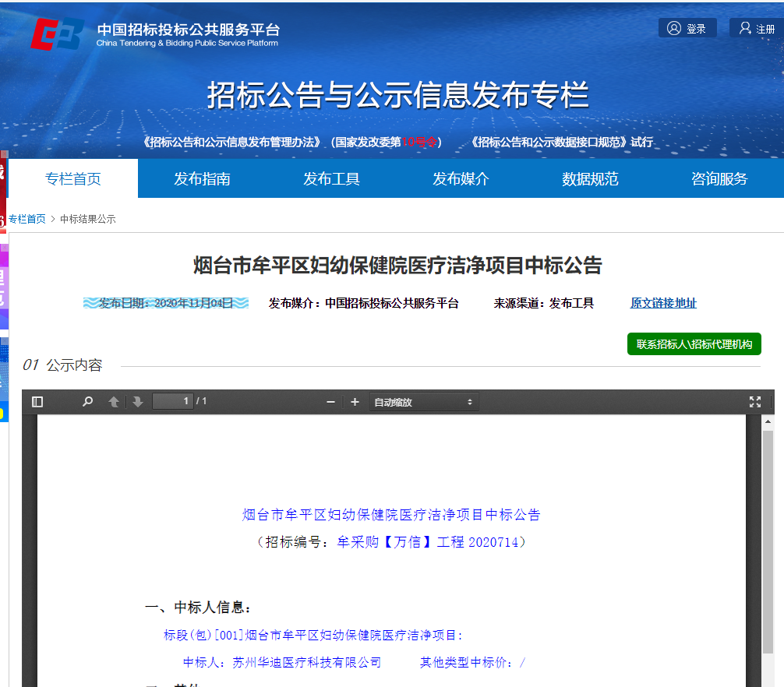The image size is (784, 687).
Task: Click the PDF text 其他类型中标价：/
Action: click(472, 663)
